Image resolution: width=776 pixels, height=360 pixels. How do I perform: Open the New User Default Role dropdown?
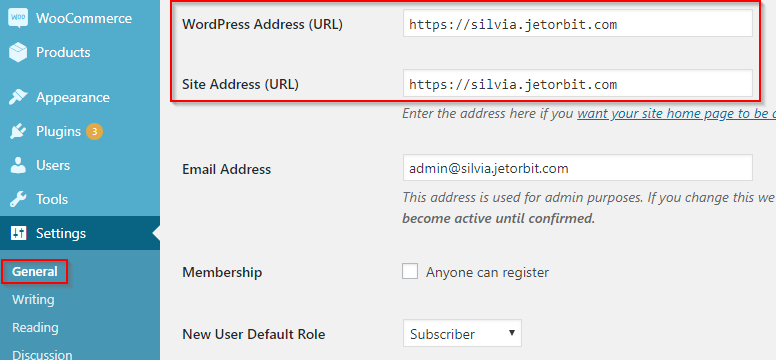(x=462, y=333)
